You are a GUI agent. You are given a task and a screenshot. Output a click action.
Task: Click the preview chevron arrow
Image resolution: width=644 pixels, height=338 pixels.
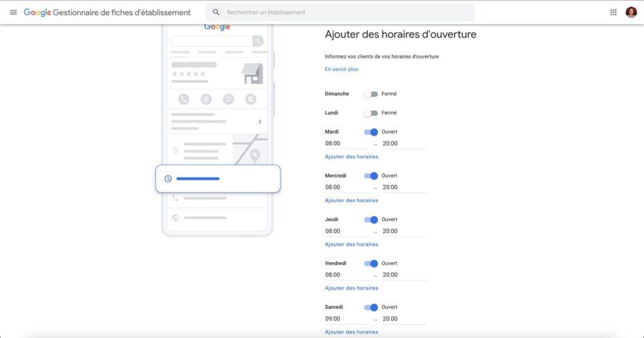[x=260, y=121]
